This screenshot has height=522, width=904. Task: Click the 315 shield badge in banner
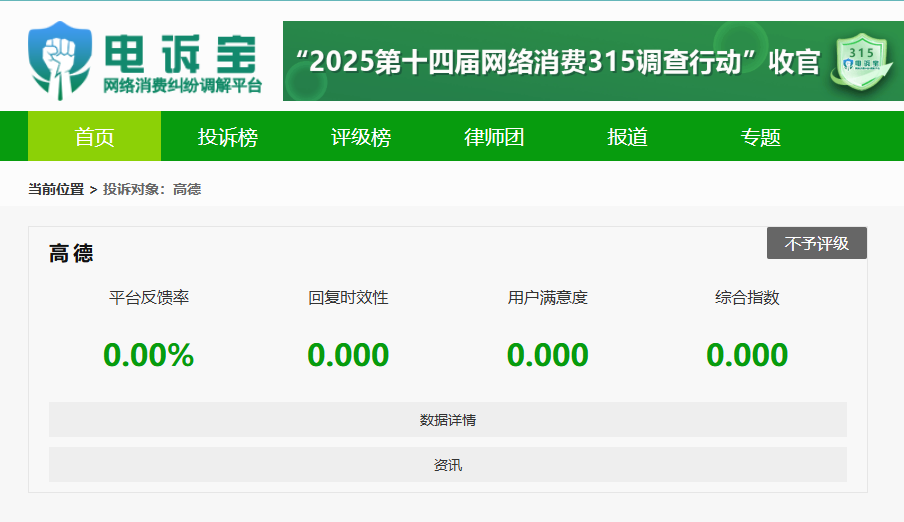coord(861,62)
